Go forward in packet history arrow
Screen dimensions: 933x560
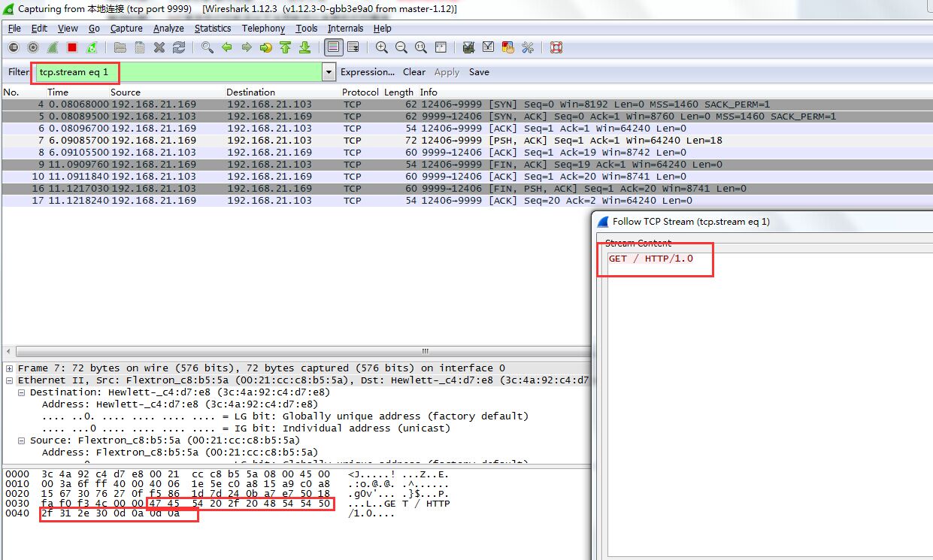(247, 47)
